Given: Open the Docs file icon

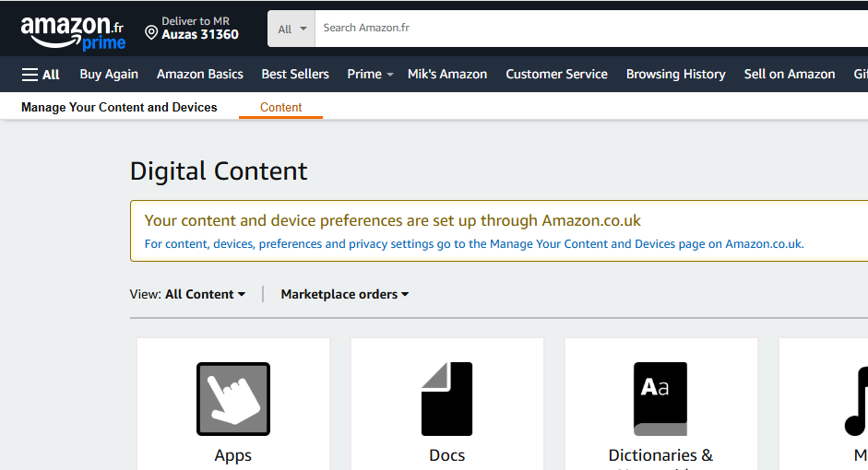Looking at the screenshot, I should point(446,399).
